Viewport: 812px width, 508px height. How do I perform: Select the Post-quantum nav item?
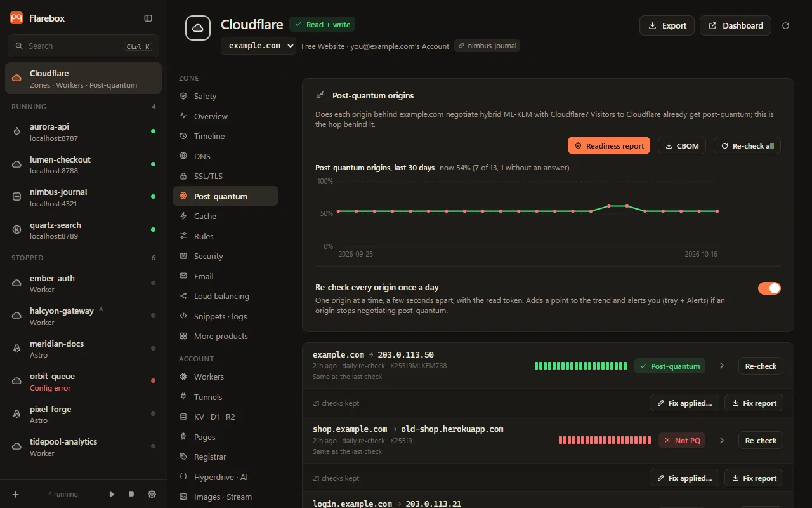[x=225, y=196]
